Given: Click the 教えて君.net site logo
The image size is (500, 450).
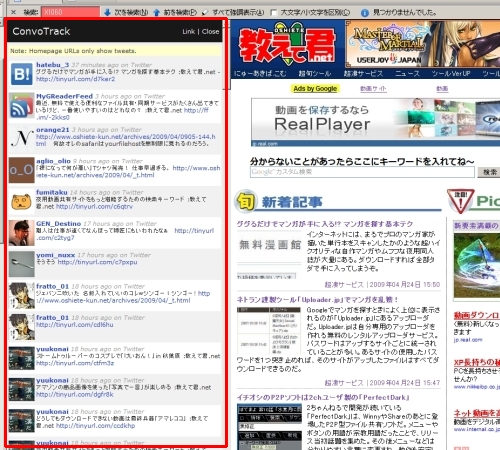Looking at the screenshot, I should (287, 44).
